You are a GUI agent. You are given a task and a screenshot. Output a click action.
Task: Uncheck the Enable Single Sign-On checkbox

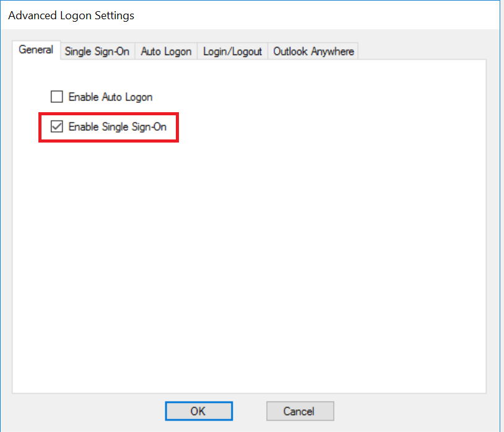coord(57,127)
